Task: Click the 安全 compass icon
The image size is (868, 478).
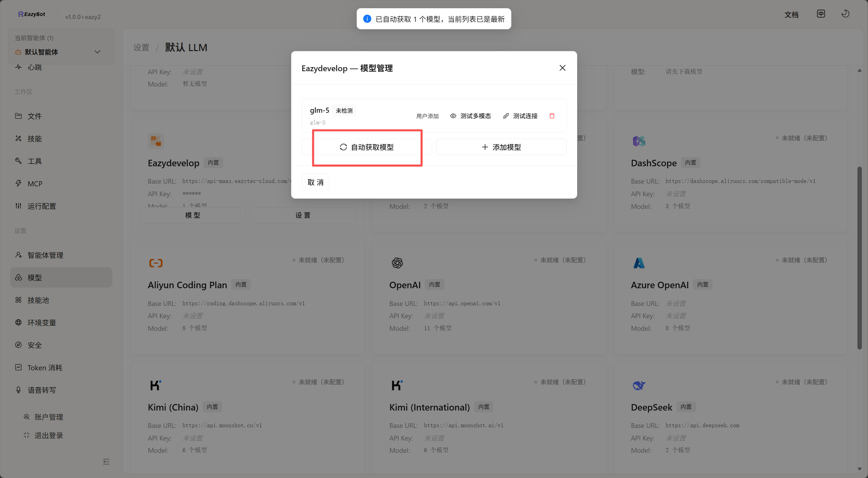Action: pos(18,345)
